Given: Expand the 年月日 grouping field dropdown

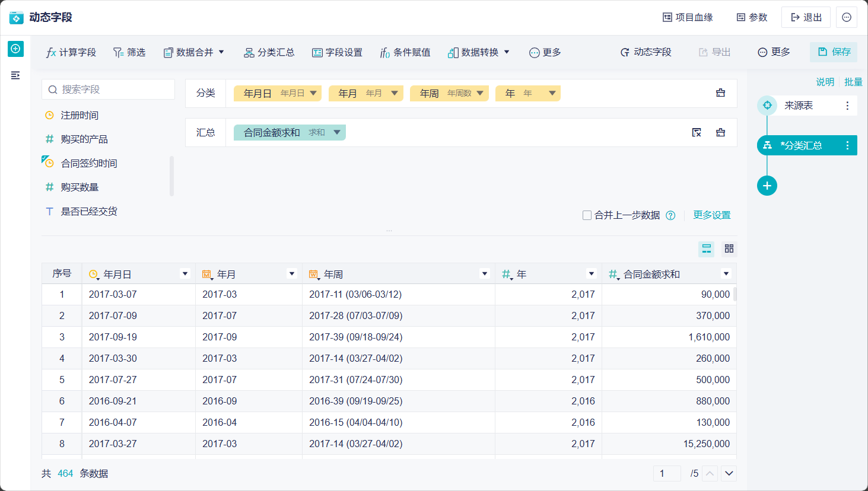Looking at the screenshot, I should (x=313, y=93).
